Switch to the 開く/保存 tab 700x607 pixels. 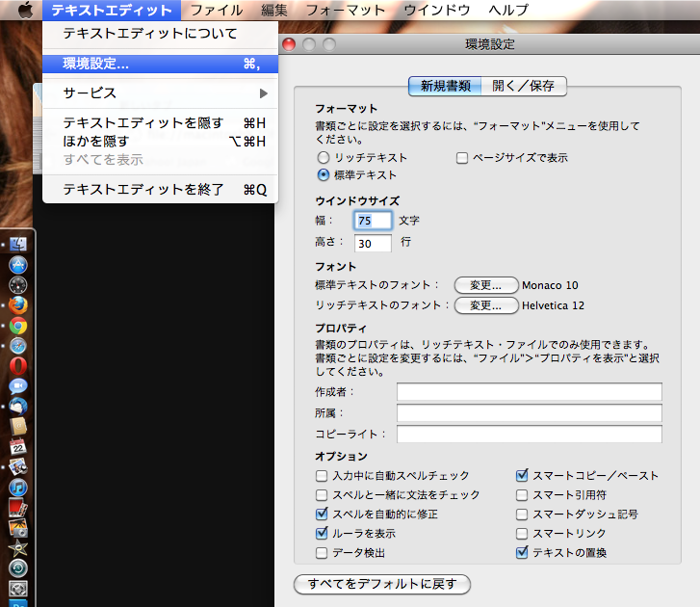click(x=524, y=86)
